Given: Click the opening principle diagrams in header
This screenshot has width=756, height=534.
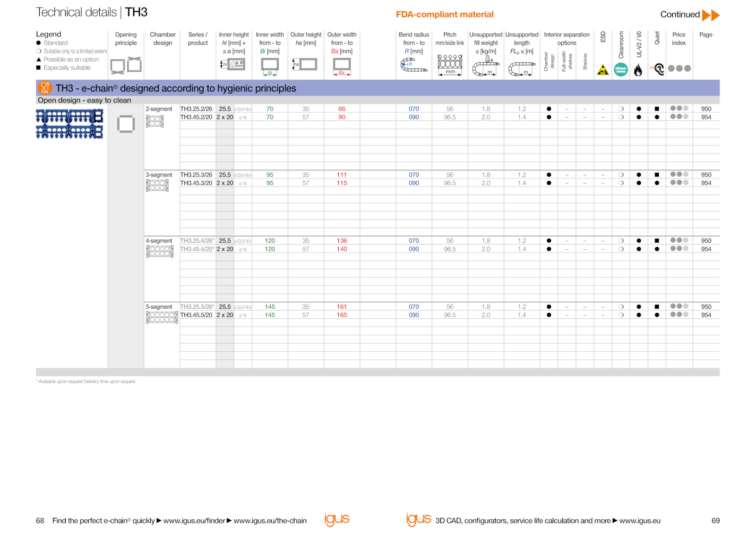Looking at the screenshot, I should tap(126, 65).
